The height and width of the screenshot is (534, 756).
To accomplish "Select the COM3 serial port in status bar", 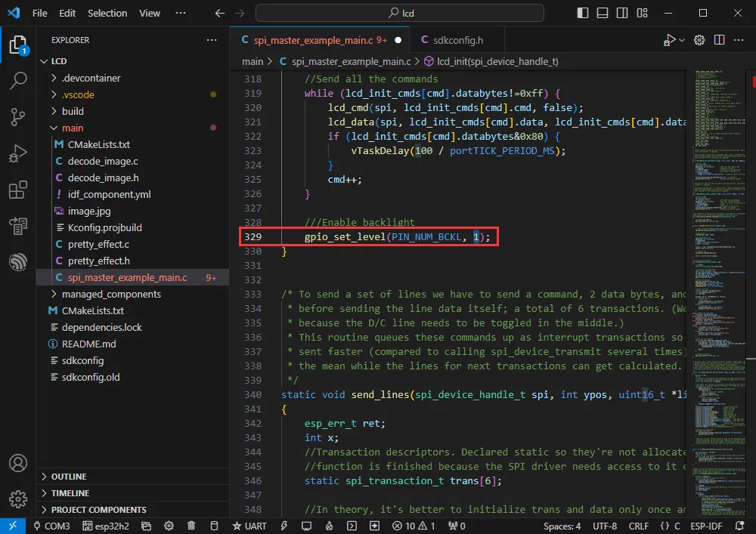I will (51, 526).
